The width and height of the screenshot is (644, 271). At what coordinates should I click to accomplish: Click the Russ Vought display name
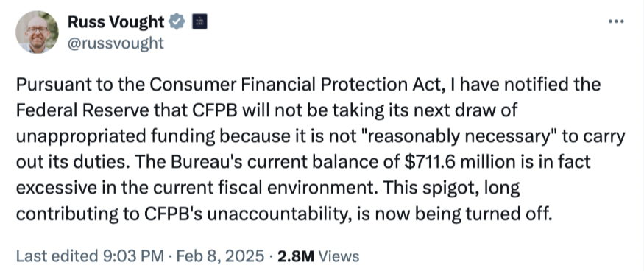[x=116, y=21]
